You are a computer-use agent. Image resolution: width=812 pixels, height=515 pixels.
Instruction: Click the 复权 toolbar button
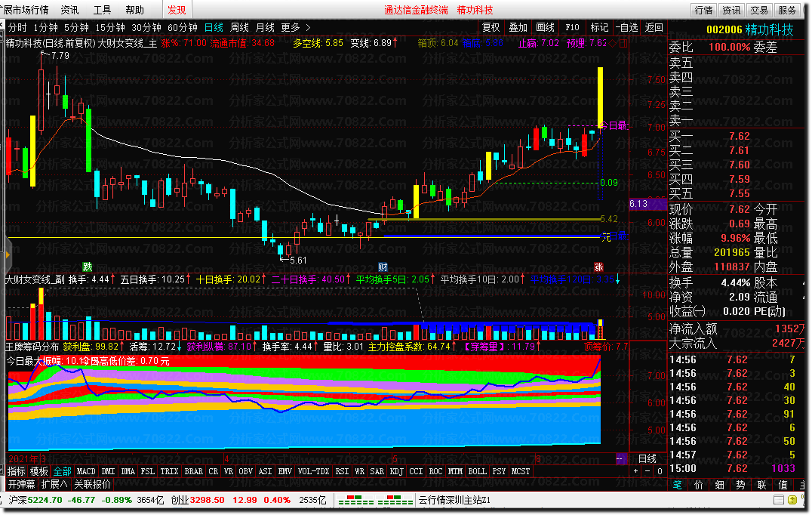[491, 27]
